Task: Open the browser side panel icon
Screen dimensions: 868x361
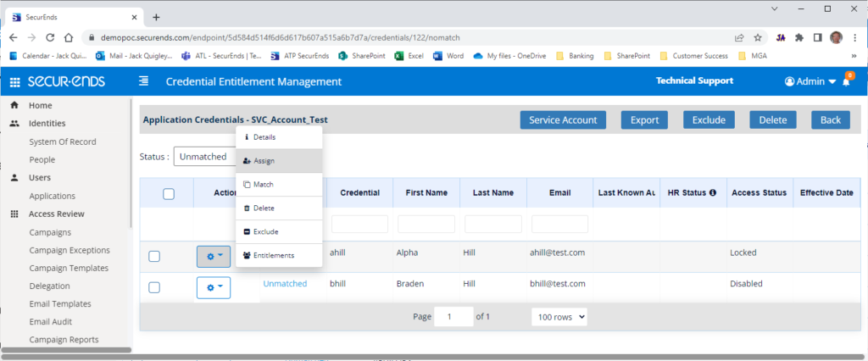Action: pyautogui.click(x=818, y=37)
